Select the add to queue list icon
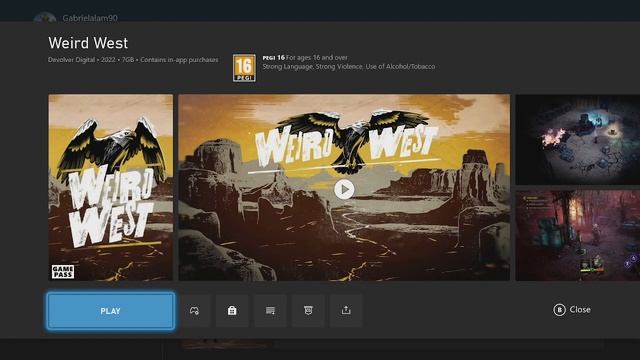This screenshot has height=360, width=640. tap(270, 311)
